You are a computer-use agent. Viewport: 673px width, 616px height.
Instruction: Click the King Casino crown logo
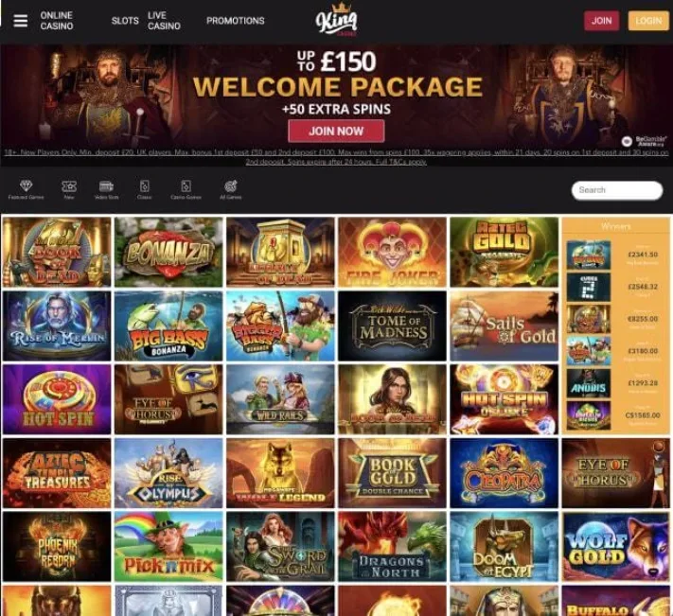tap(337, 20)
